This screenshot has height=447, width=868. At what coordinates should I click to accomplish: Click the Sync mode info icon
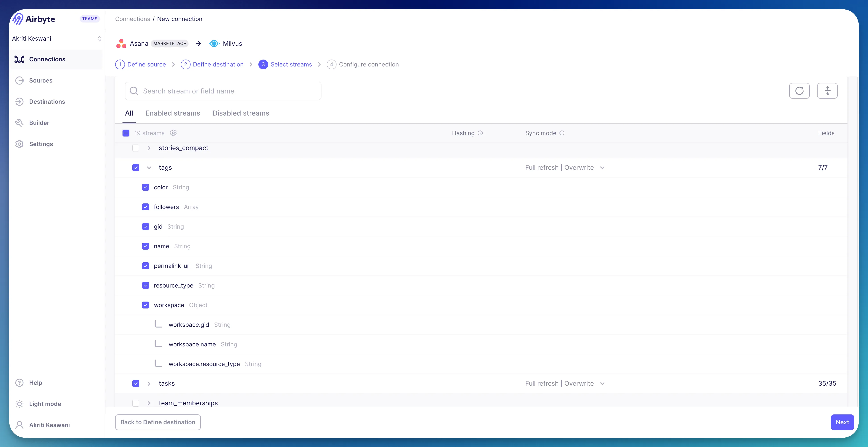(562, 133)
